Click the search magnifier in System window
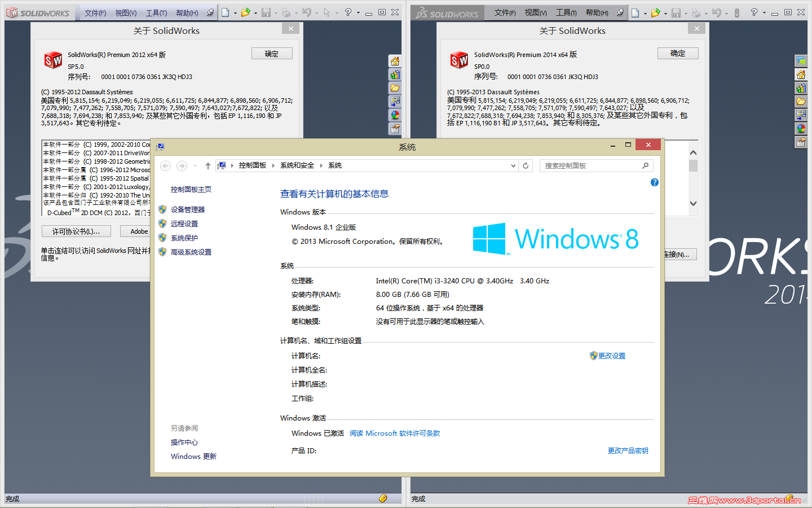This screenshot has height=508, width=812. tap(646, 165)
